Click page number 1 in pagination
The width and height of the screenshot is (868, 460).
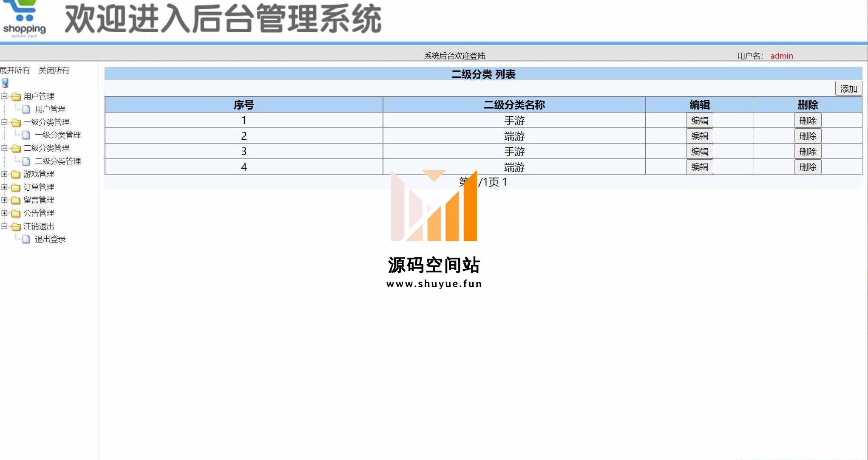(505, 182)
